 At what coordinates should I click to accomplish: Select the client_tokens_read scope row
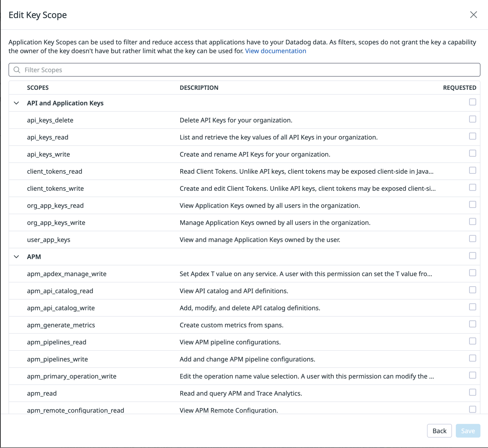[244, 171]
